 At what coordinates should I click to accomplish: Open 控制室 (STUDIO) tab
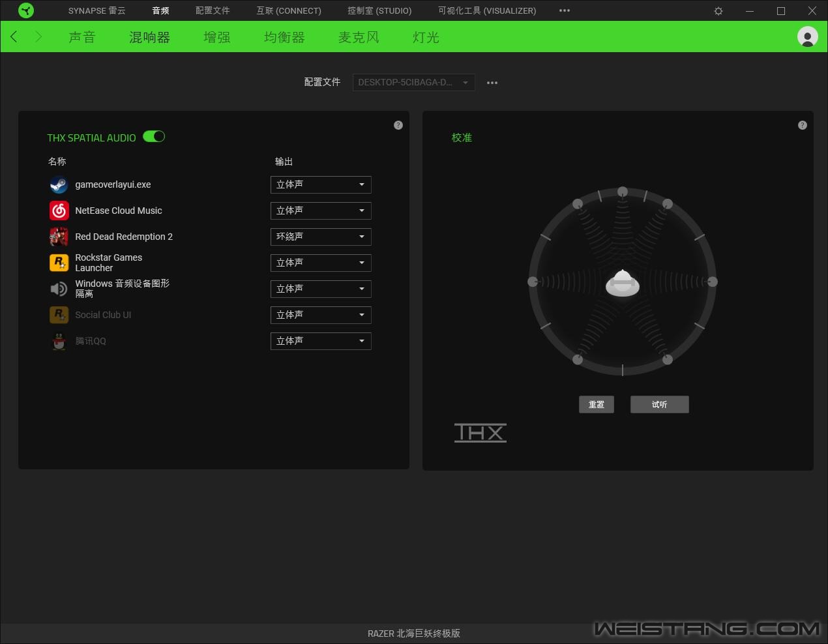tap(379, 10)
